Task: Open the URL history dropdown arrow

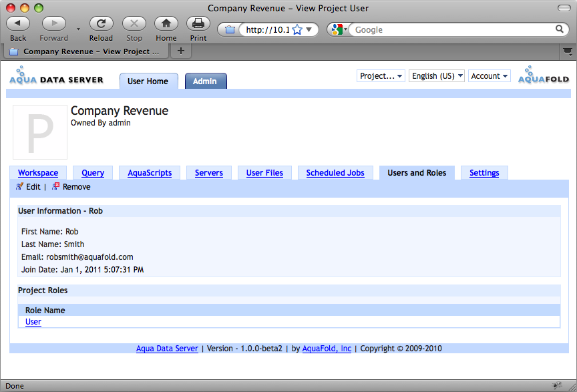Action: [x=309, y=29]
